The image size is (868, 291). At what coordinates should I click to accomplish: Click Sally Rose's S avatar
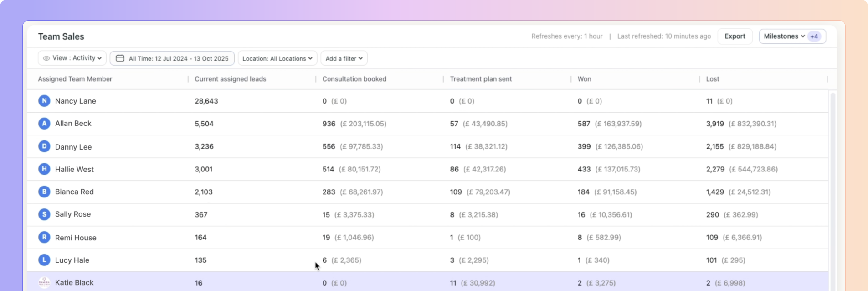point(44,214)
